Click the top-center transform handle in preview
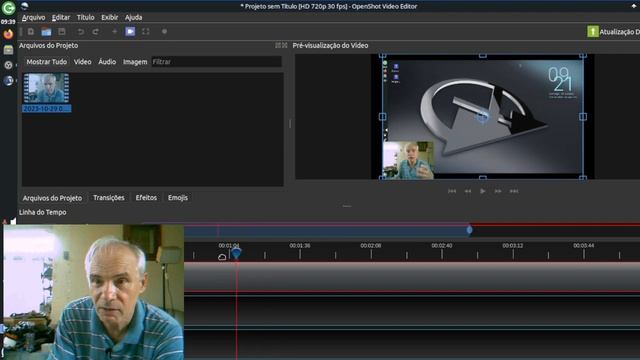 (482, 55)
